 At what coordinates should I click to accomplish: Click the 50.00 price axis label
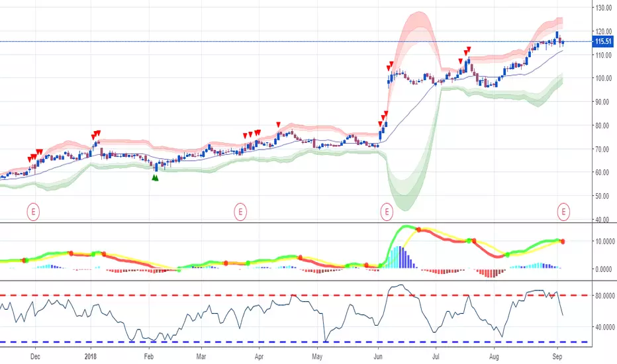[602, 196]
